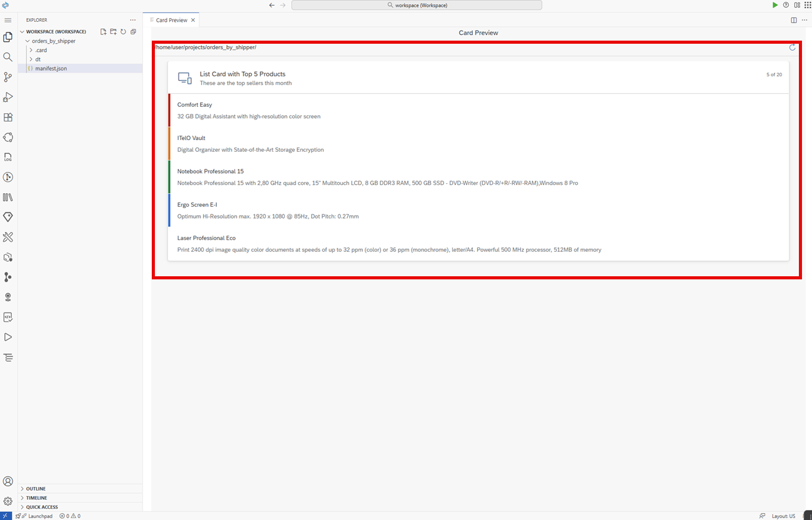Select the Notebook Professional 15 list item
The height and width of the screenshot is (520, 812).
tap(478, 177)
